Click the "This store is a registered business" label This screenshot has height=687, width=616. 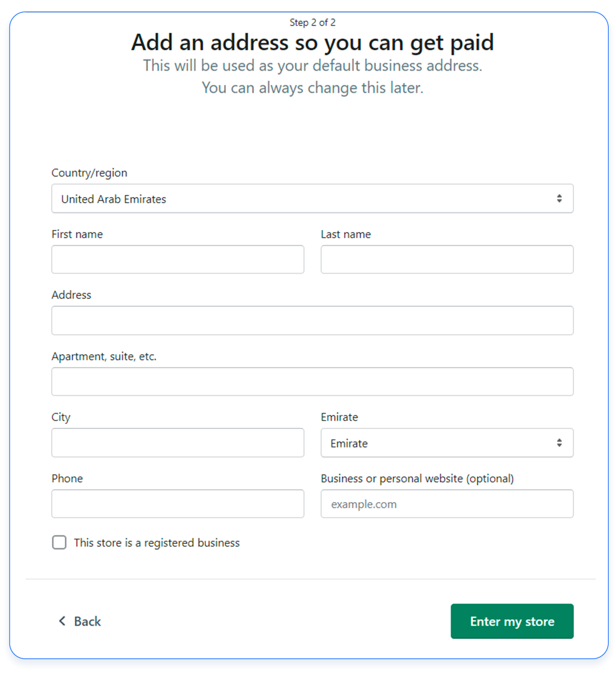pos(157,543)
